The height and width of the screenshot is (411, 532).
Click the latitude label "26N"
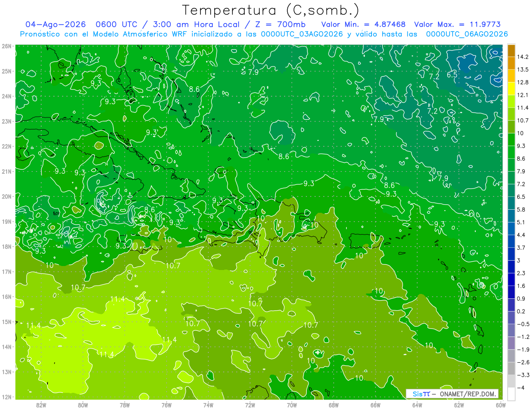coord(7,46)
